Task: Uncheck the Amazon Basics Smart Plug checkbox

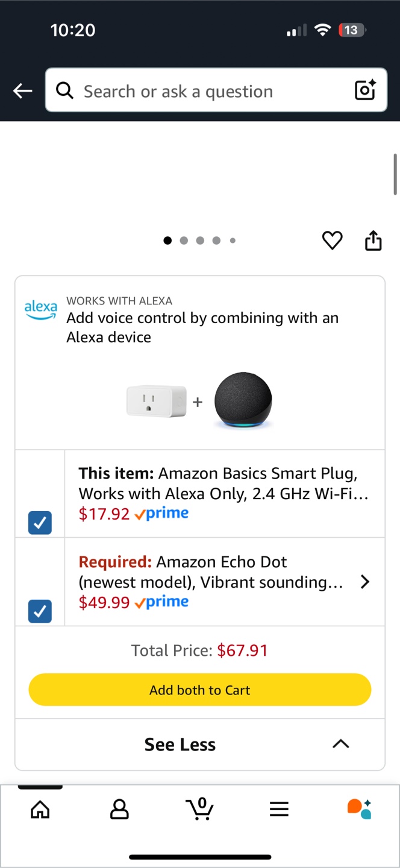Action: tap(40, 523)
